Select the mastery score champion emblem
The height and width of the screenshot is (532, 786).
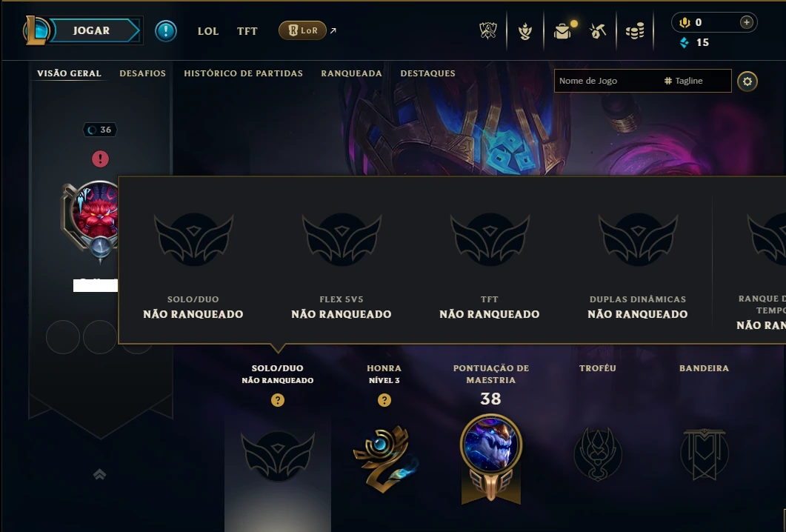coord(490,459)
